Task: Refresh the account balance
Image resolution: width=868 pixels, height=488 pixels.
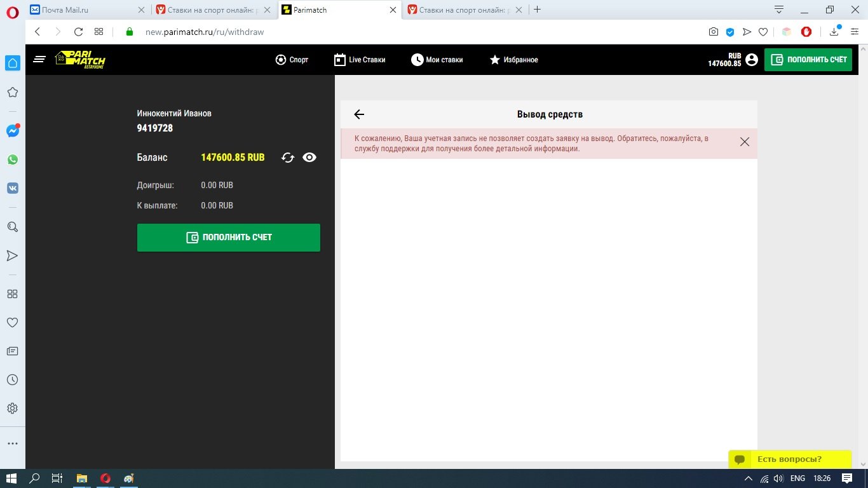Action: click(x=288, y=158)
